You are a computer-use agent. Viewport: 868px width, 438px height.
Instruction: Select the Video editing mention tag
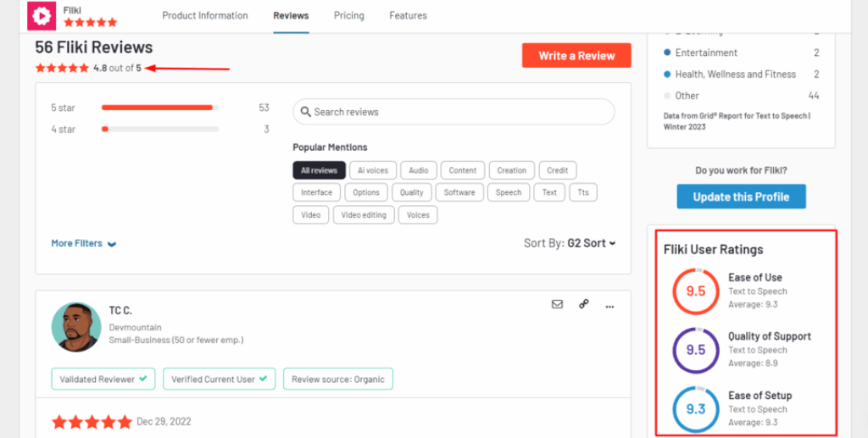(363, 214)
